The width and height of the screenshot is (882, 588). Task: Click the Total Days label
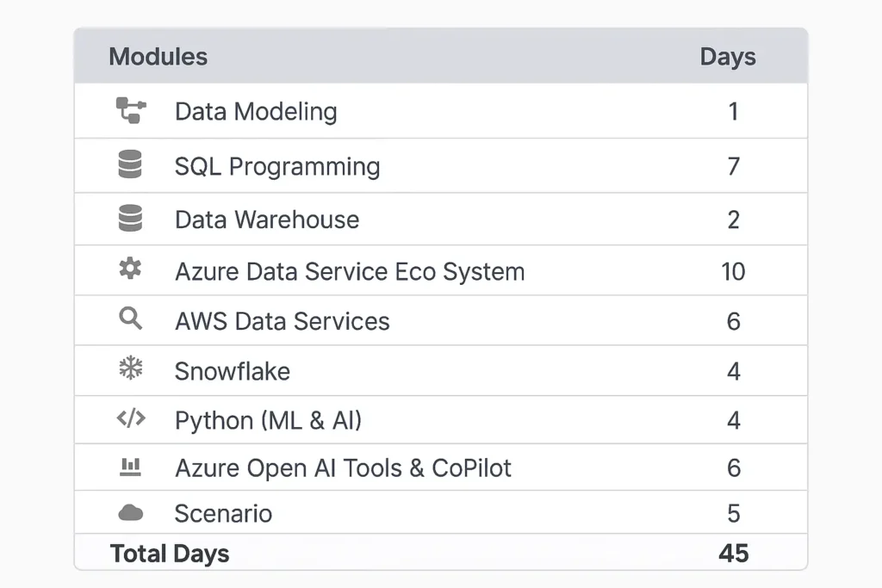170,553
